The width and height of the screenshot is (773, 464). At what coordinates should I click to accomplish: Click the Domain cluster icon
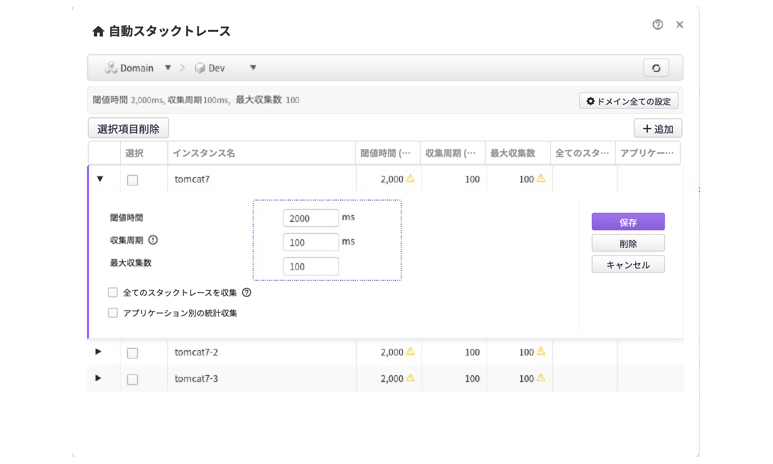point(110,68)
